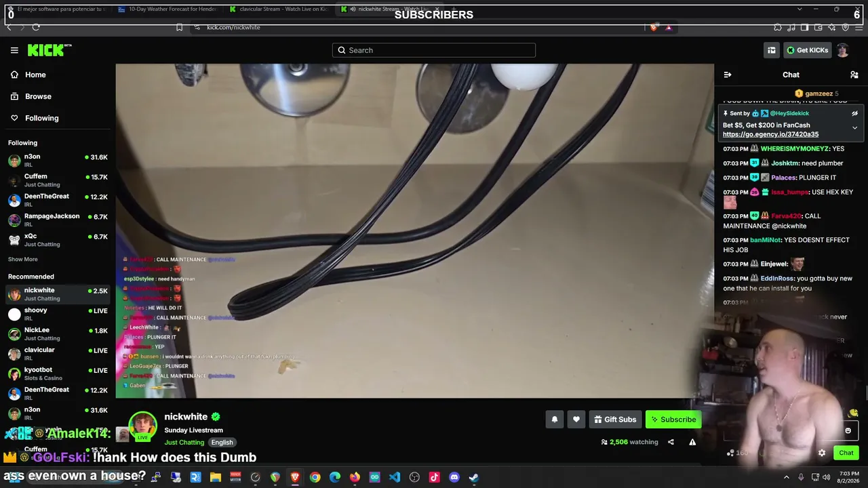
Task: Open the user profile avatar menu
Action: (x=842, y=50)
